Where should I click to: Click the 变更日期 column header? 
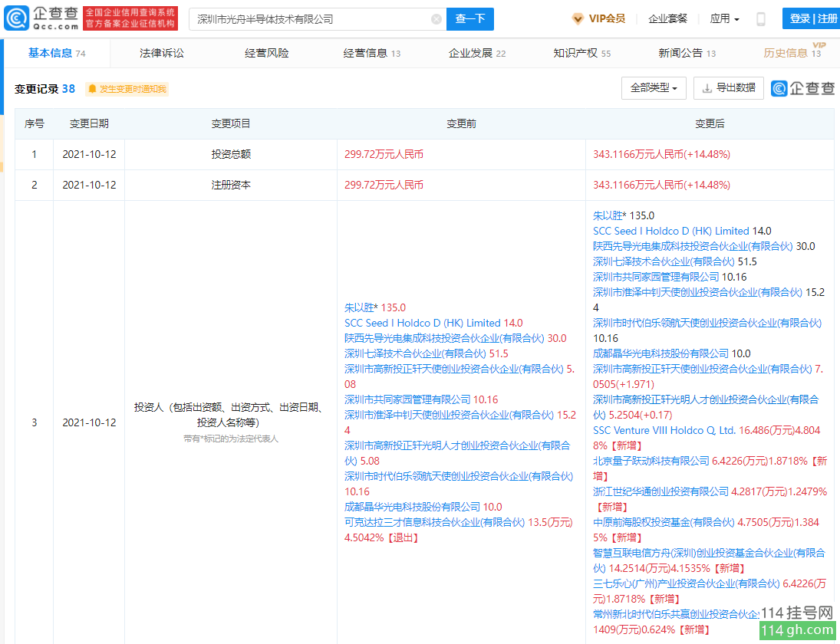click(x=89, y=123)
